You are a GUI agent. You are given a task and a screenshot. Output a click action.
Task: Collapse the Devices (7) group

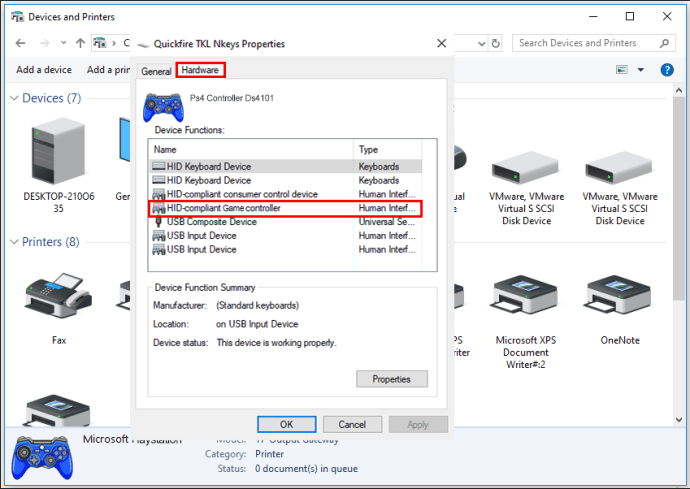(14, 98)
